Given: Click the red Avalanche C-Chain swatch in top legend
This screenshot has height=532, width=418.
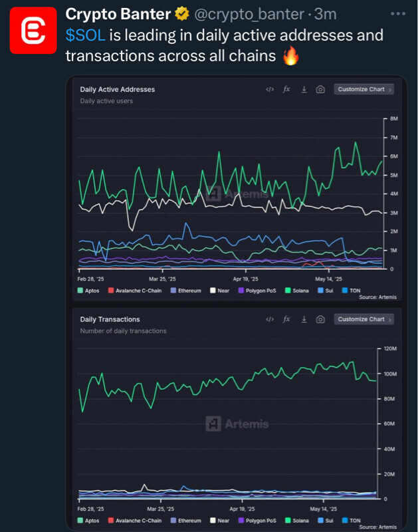Looking at the screenshot, I should click(112, 291).
